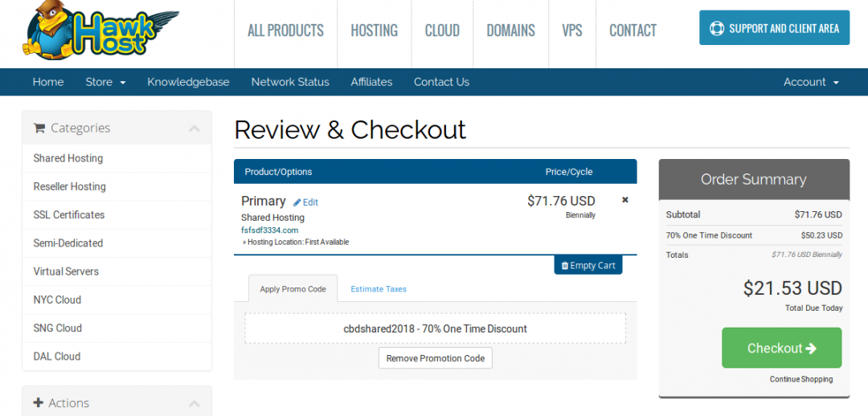Screen dimensions: 868x416
Task: Click the $71.76 USD item price
Action: pyautogui.click(x=561, y=201)
